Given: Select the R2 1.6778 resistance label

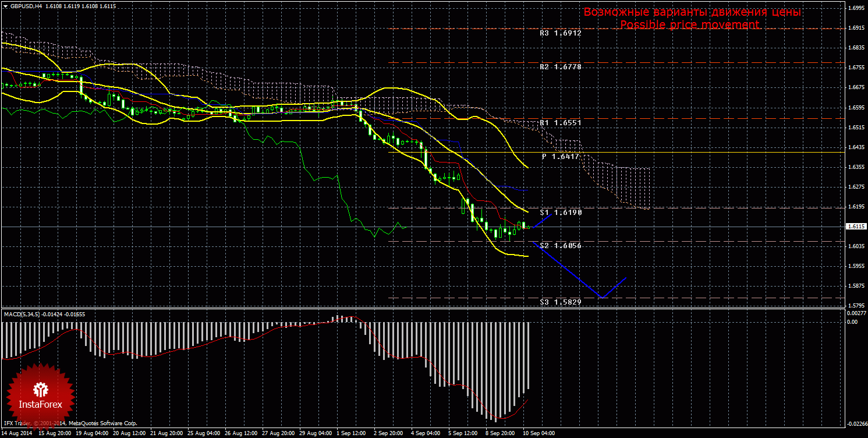Looking at the screenshot, I should (561, 67).
